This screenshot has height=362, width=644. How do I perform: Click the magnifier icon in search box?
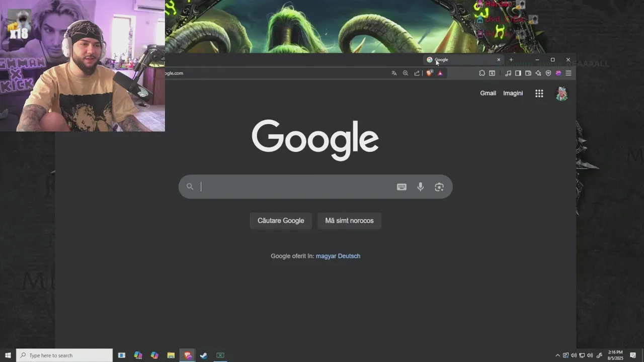coord(190,187)
